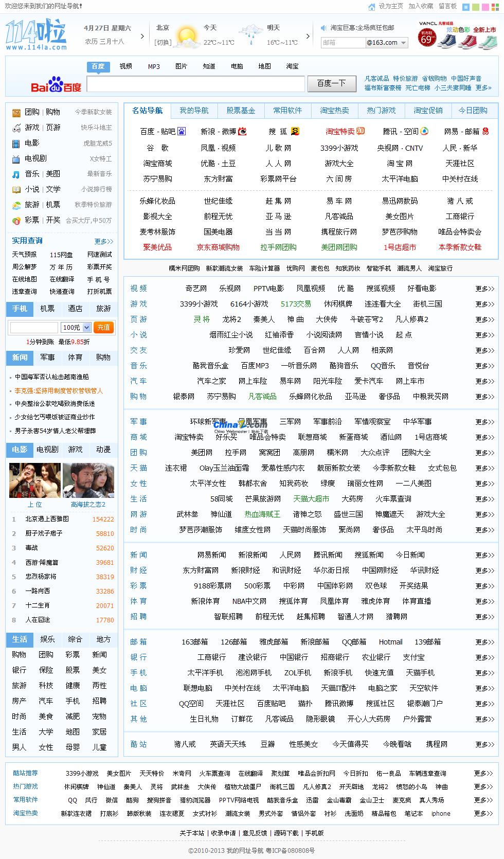Image resolution: width=504 pixels, height=859 pixels.
Task: Click the 百度一下 search button
Action: [331, 83]
